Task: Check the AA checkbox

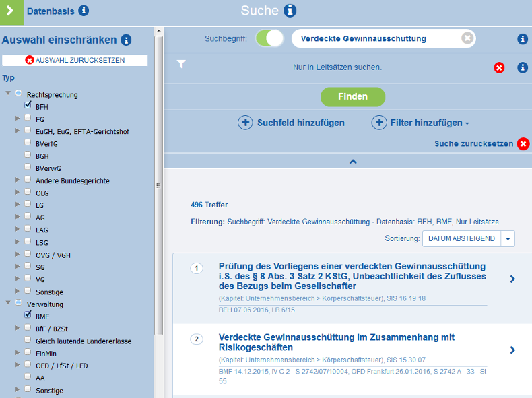Action: click(x=28, y=376)
